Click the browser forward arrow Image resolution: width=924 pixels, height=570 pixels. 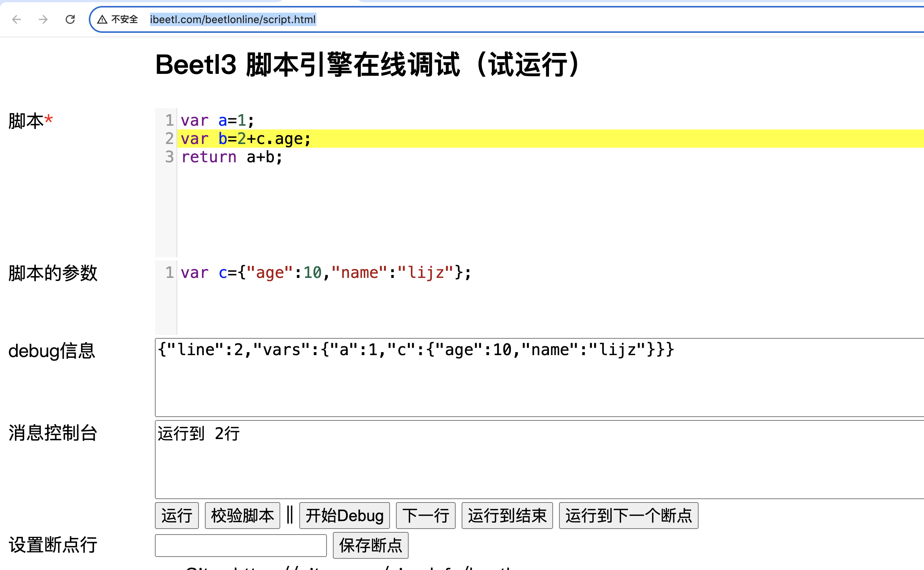[43, 19]
